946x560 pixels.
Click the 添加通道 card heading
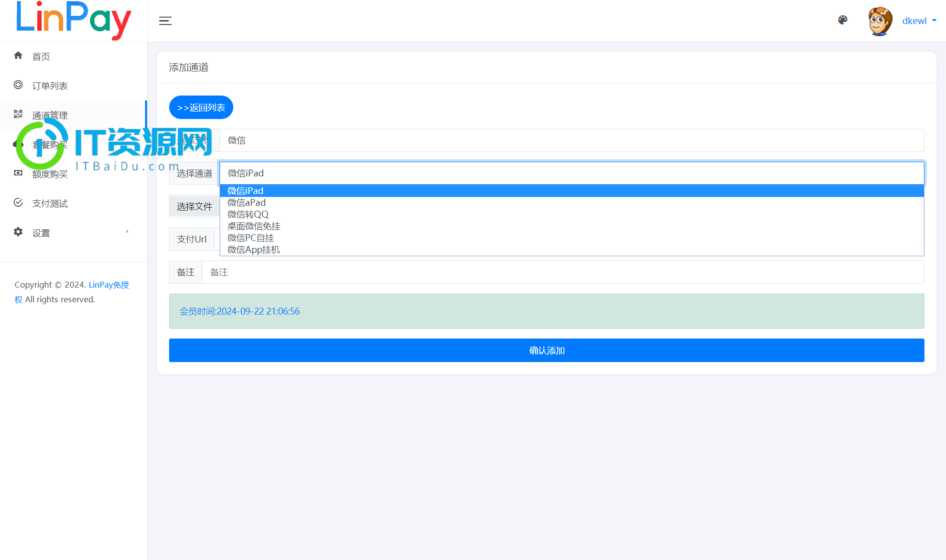click(189, 67)
